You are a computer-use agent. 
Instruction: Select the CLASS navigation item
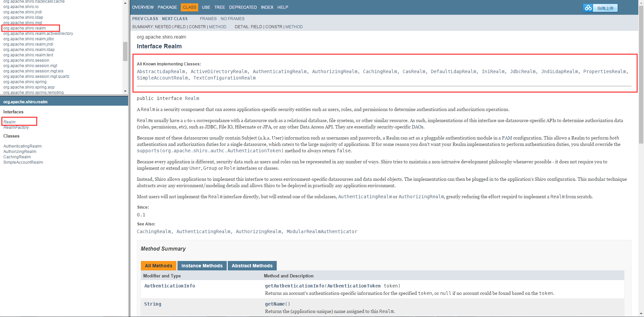190,7
